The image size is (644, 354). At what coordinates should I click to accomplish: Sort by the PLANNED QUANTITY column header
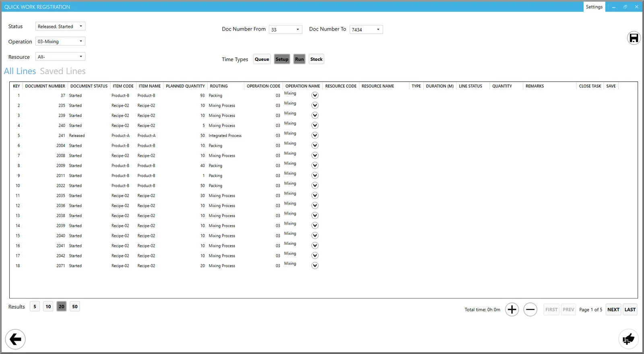[185, 86]
